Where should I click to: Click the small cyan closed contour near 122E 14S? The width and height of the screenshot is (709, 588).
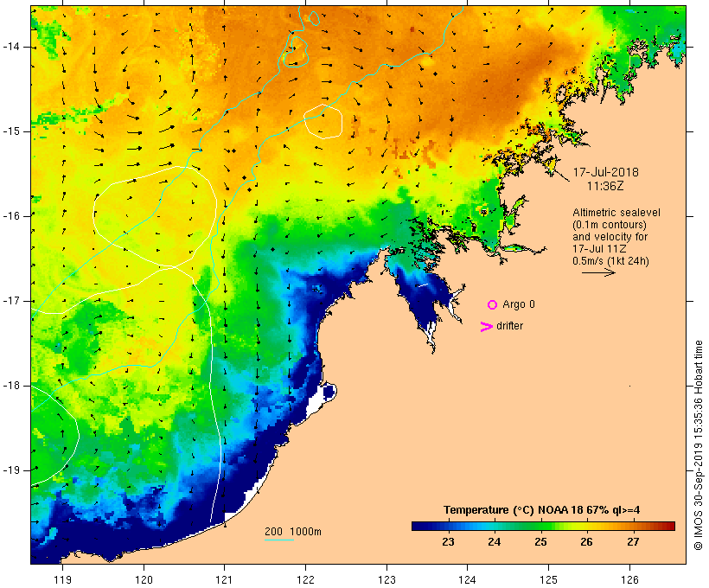coord(296,52)
